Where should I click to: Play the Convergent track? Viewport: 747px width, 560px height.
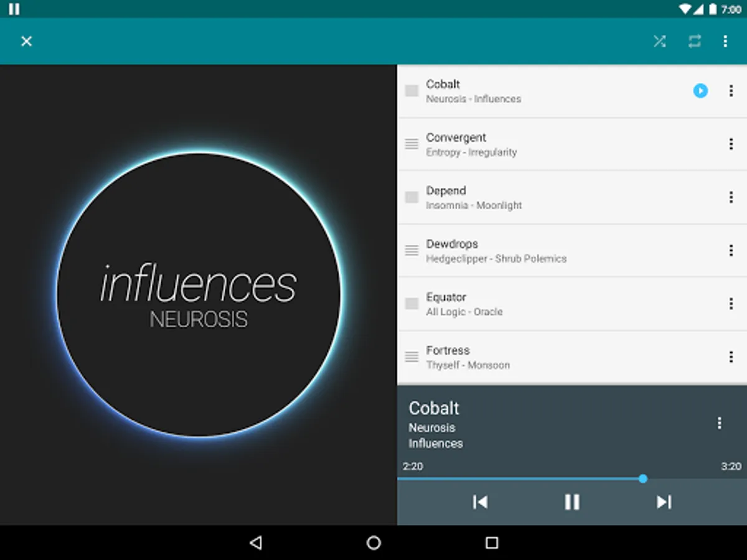click(x=572, y=144)
